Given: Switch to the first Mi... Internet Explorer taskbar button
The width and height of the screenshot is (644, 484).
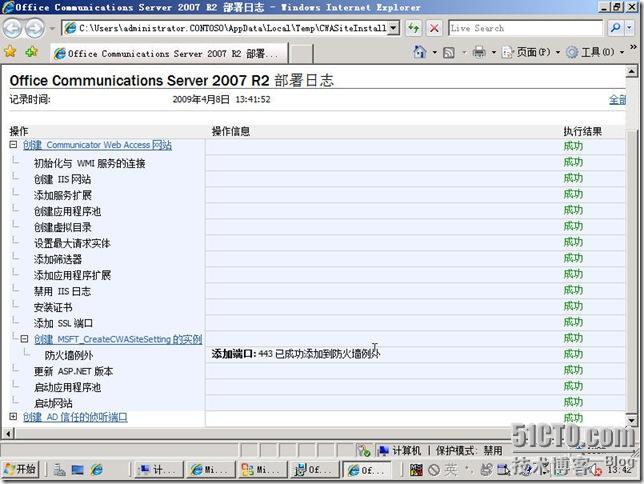Looking at the screenshot, I should tap(211, 469).
